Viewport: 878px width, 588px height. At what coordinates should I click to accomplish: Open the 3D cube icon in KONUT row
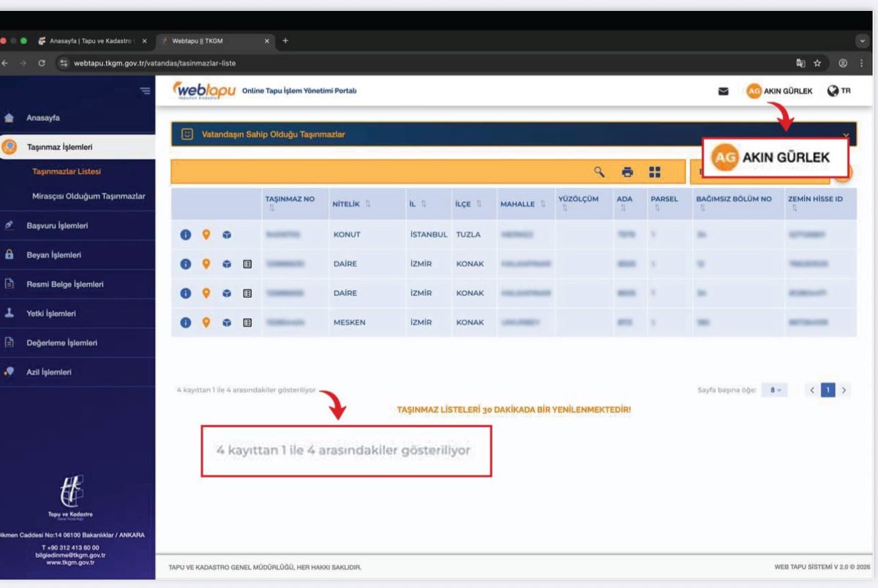(227, 235)
